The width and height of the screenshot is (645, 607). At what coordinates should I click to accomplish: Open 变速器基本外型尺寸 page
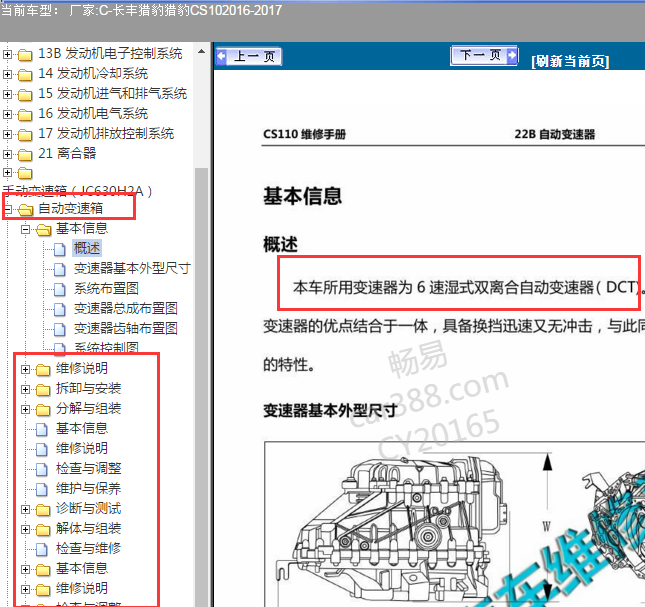tap(132, 269)
